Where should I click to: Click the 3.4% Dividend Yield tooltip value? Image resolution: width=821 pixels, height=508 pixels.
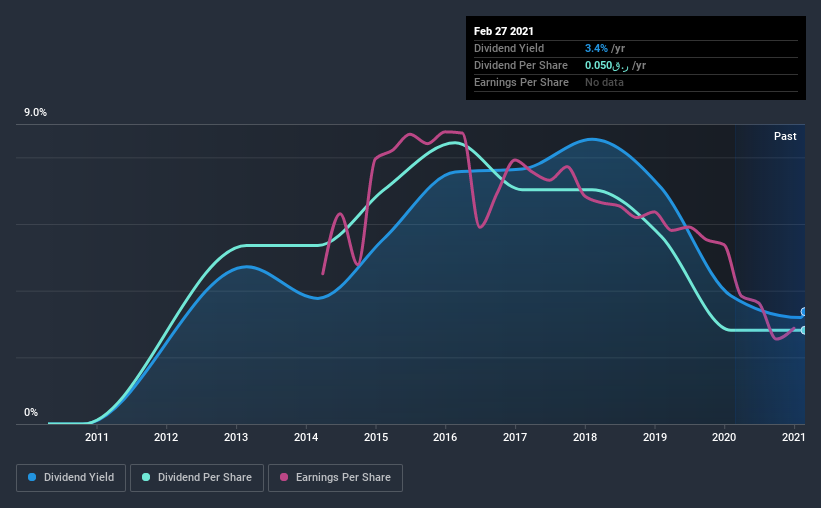click(596, 48)
